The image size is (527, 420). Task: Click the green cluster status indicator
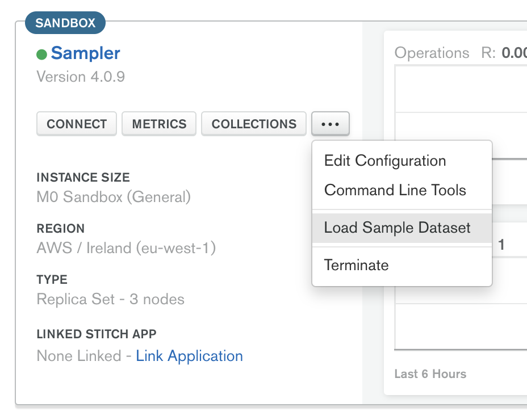pos(42,54)
